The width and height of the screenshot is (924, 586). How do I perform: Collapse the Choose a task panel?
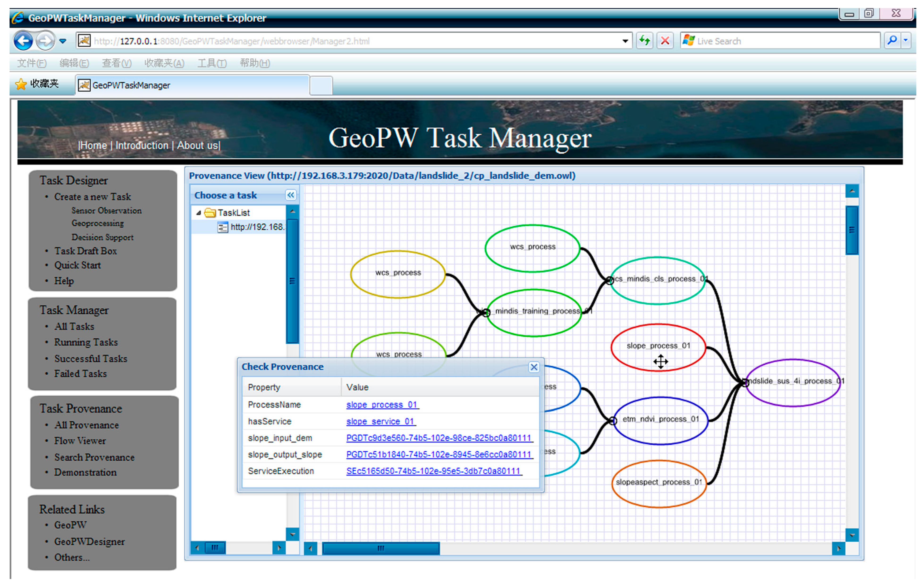coord(291,195)
